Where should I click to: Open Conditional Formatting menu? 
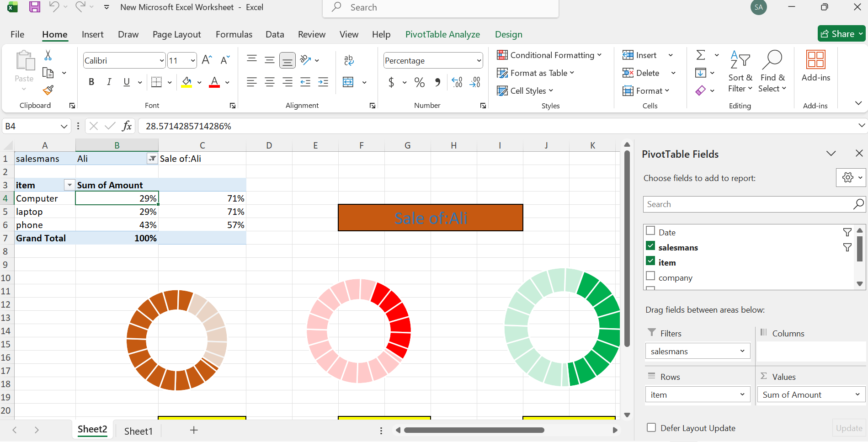549,55
